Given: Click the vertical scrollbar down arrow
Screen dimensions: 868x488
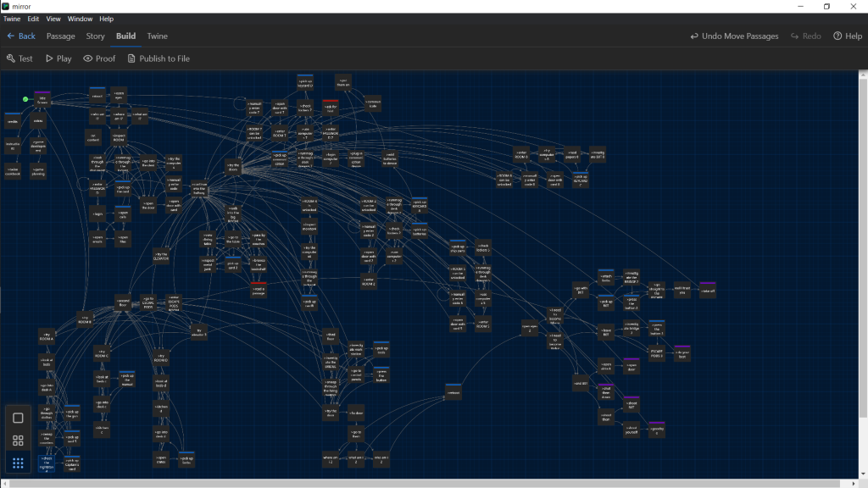Looking at the screenshot, I should [862, 474].
